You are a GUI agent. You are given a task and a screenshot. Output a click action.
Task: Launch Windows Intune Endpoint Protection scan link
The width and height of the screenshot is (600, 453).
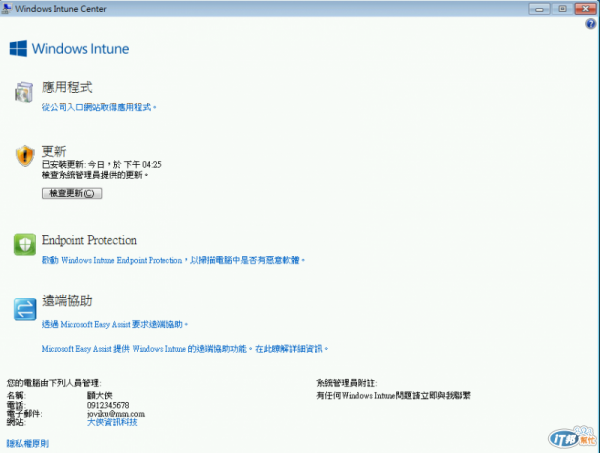click(x=173, y=260)
